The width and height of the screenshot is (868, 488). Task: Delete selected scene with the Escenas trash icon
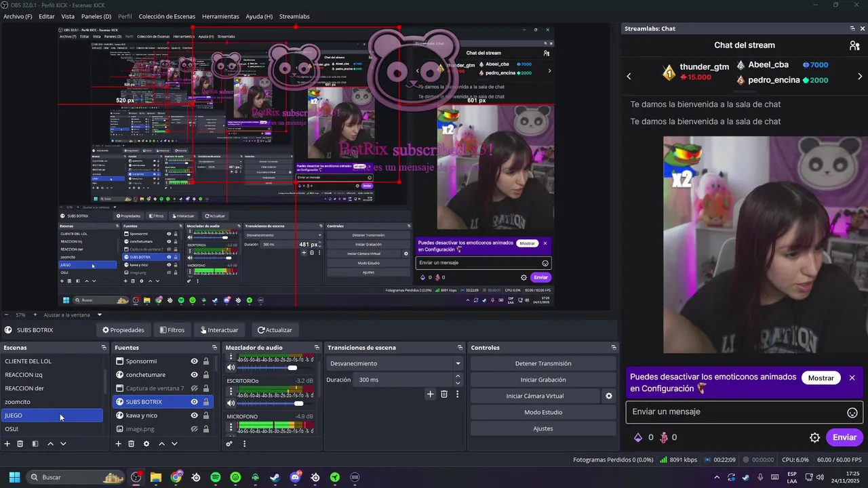click(20, 444)
